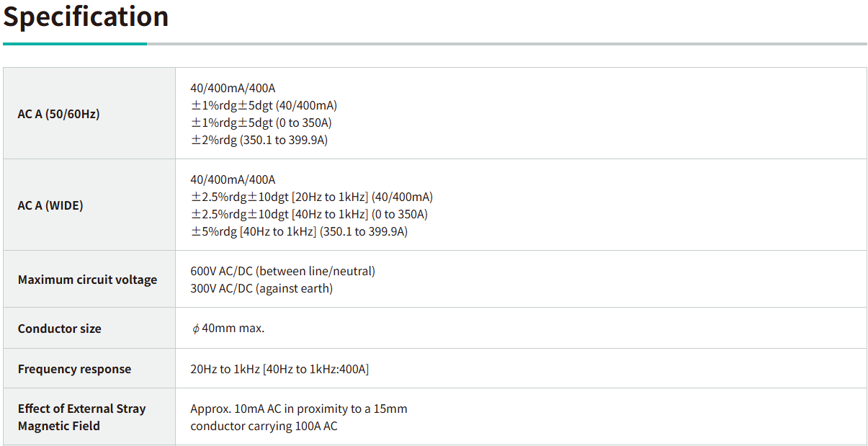Screen dimensions: 868x446
Task: Click the ±5%rdg [40Hz to 1kHz] line
Action: (x=299, y=231)
